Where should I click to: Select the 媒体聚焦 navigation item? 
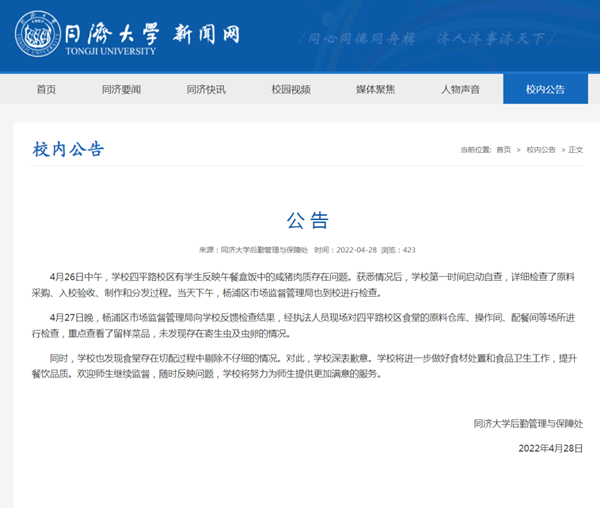tap(375, 89)
